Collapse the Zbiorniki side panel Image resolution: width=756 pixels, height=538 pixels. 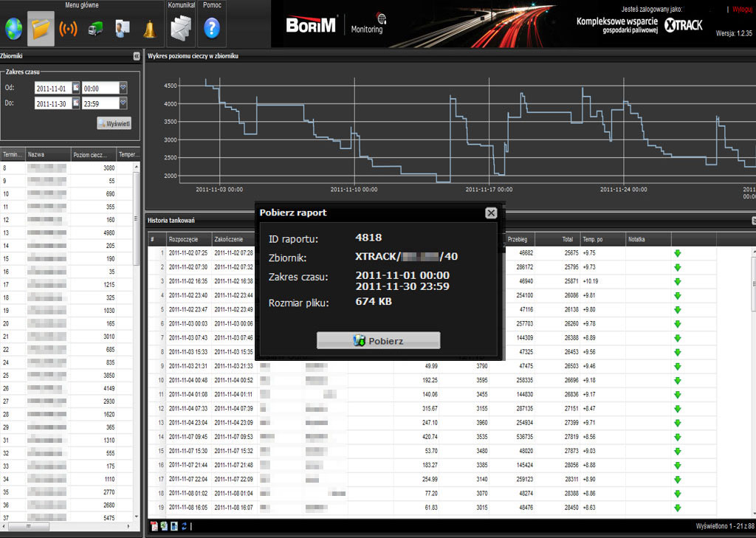137,56
